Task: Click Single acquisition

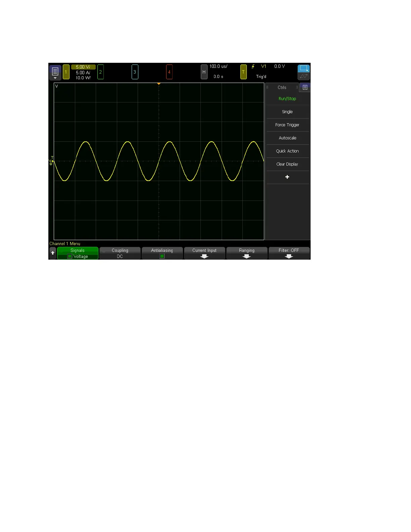Action: tap(287, 112)
